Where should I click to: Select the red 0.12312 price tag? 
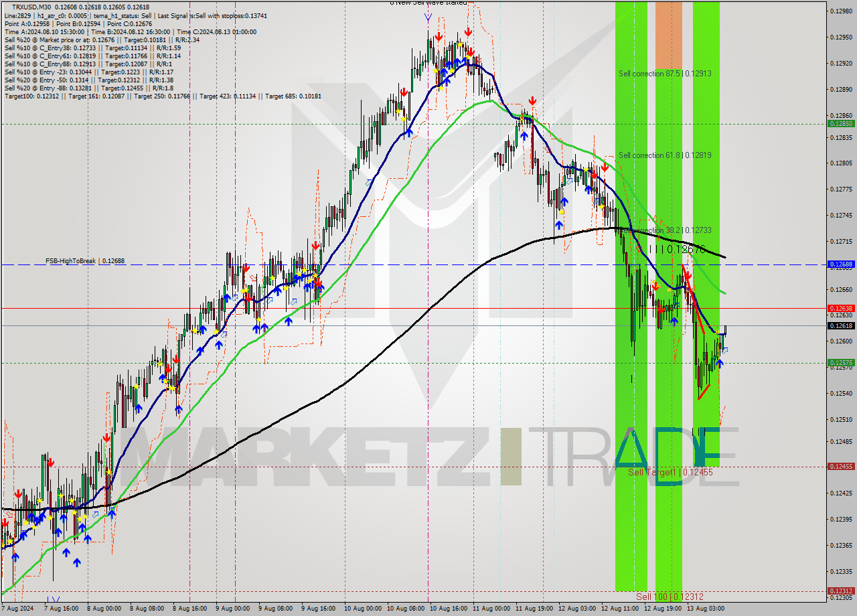(x=842, y=591)
